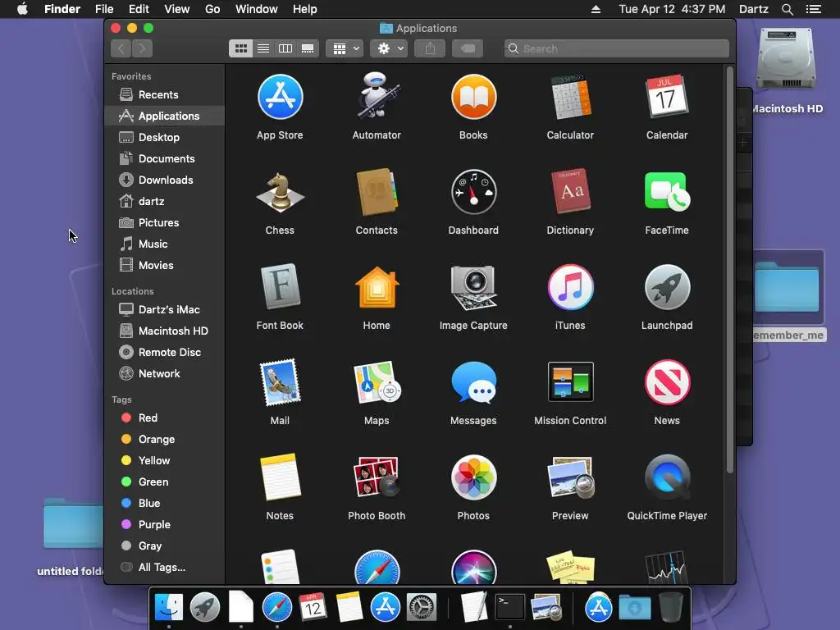Filter by the Green tag
The width and height of the screenshot is (840, 630).
click(164, 482)
